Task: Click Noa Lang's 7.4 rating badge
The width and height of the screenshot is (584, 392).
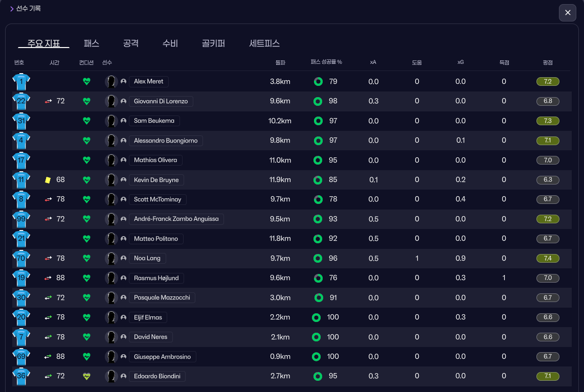Action: 548,259
